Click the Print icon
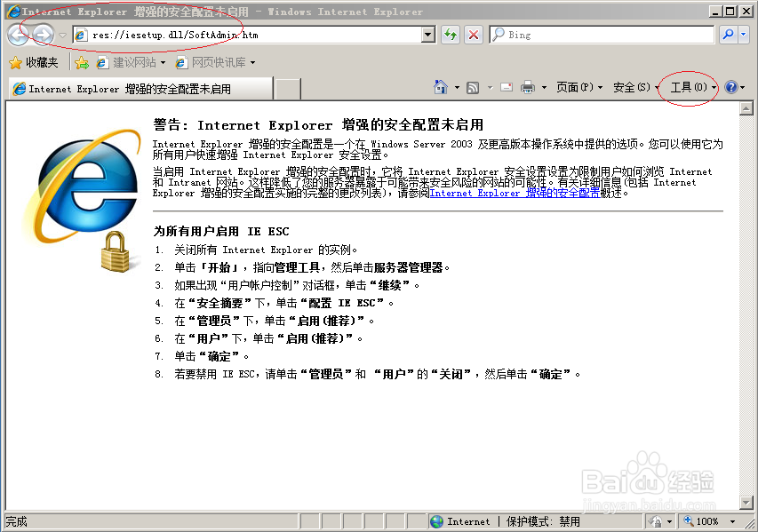Image resolution: width=758 pixels, height=532 pixels. [x=528, y=87]
